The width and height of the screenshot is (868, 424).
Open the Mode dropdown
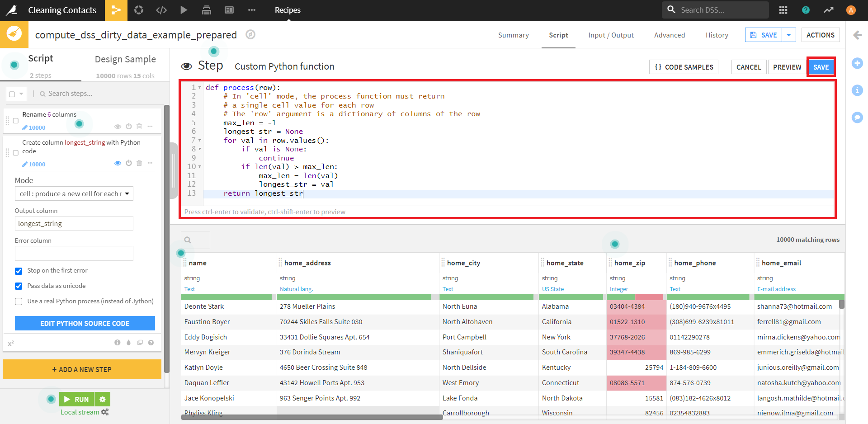[74, 194]
